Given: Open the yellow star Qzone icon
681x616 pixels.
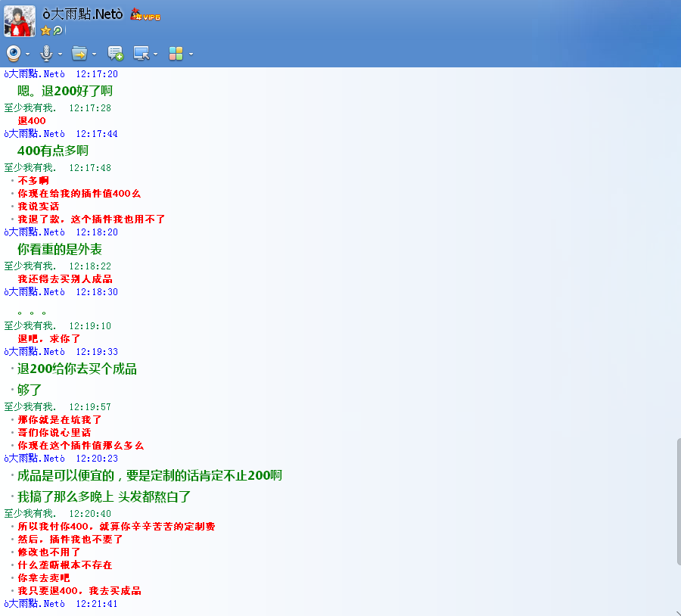Looking at the screenshot, I should pyautogui.click(x=45, y=30).
